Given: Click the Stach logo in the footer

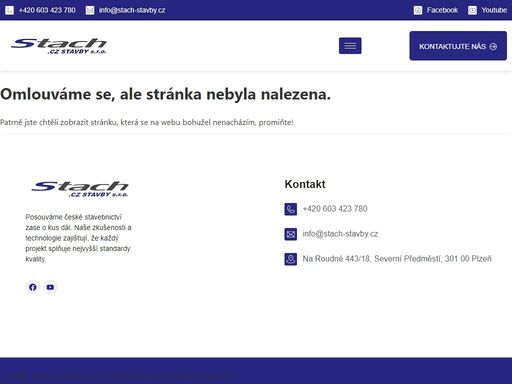Looking at the screenshot, I should 80,189.
